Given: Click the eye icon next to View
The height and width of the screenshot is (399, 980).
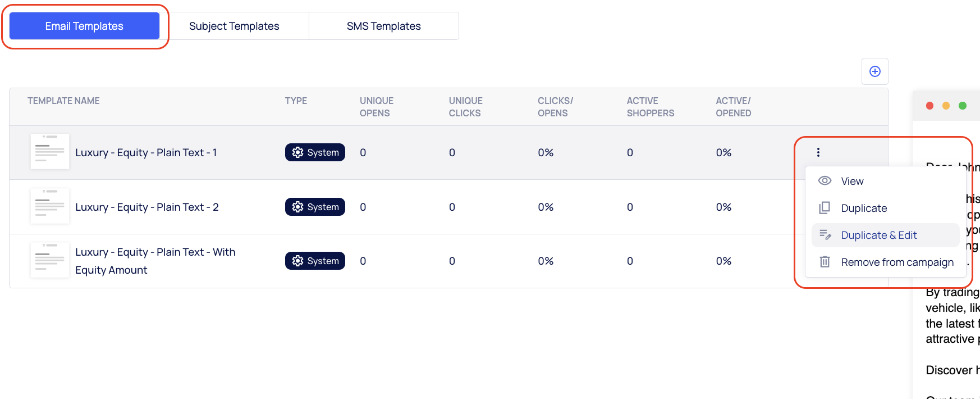Looking at the screenshot, I should pos(825,181).
